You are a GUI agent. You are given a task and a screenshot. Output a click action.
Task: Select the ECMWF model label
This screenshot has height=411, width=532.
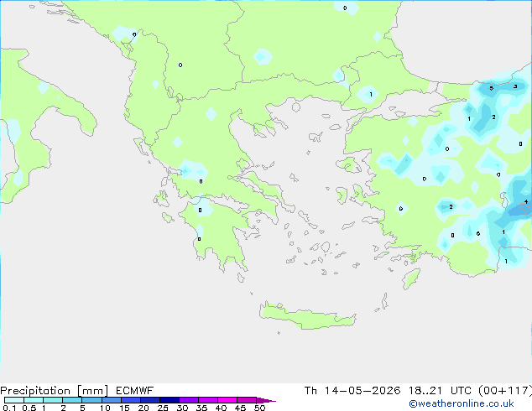[x=135, y=391]
